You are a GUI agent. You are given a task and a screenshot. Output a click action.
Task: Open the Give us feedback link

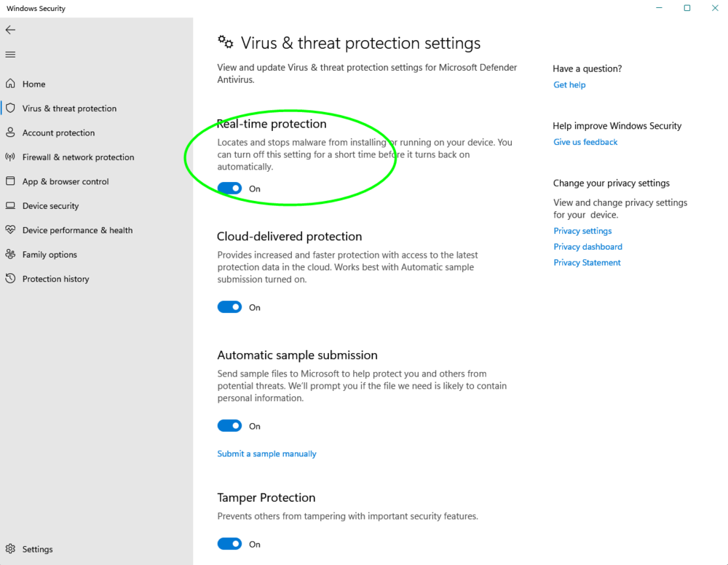coord(585,143)
